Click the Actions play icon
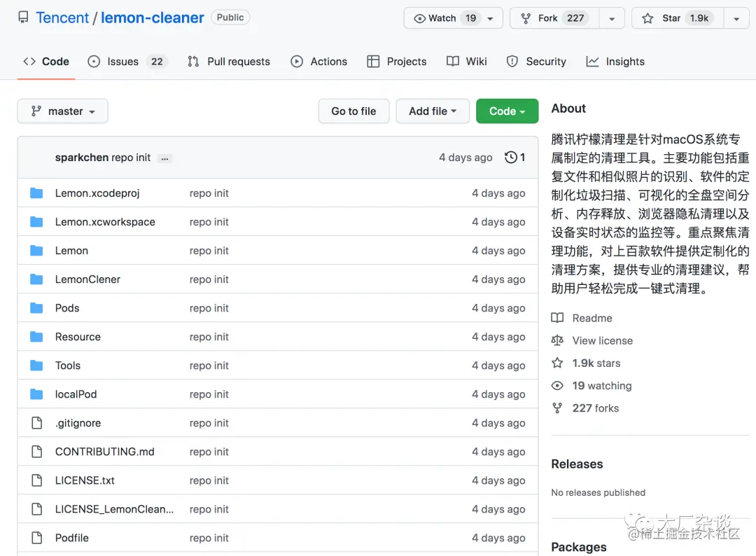 pos(297,62)
